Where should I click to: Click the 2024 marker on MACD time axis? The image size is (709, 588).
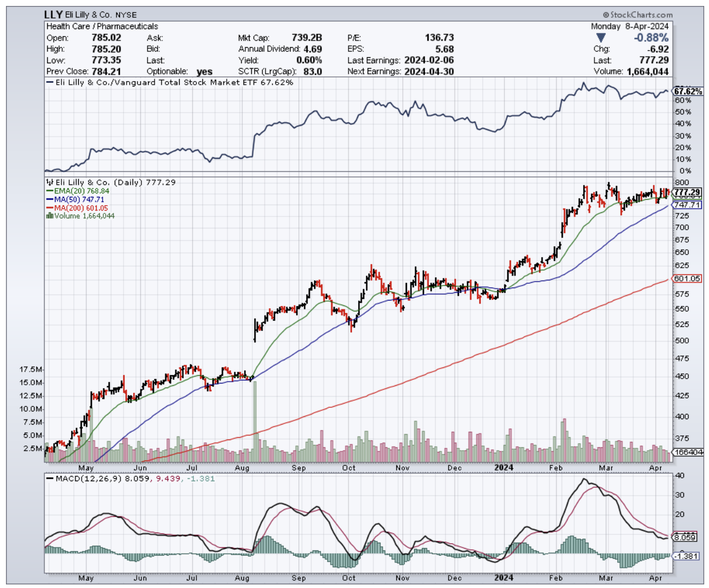coord(503,578)
